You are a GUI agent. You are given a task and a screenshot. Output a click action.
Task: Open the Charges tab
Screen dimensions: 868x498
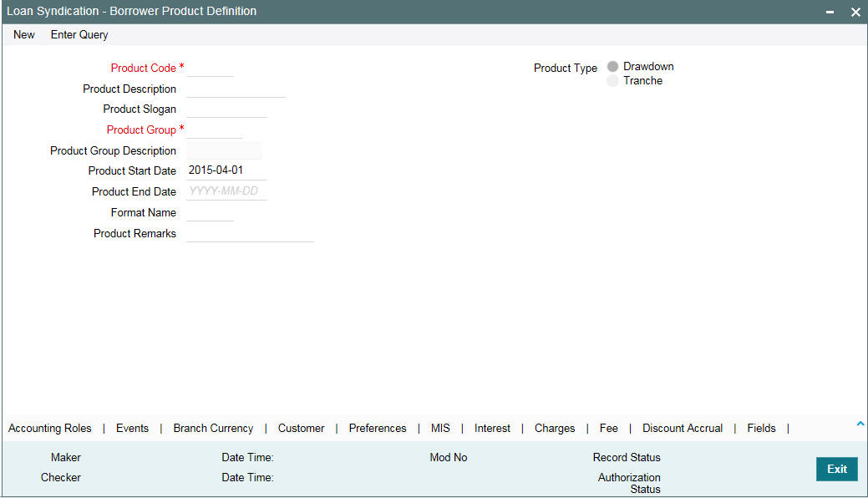click(x=555, y=428)
